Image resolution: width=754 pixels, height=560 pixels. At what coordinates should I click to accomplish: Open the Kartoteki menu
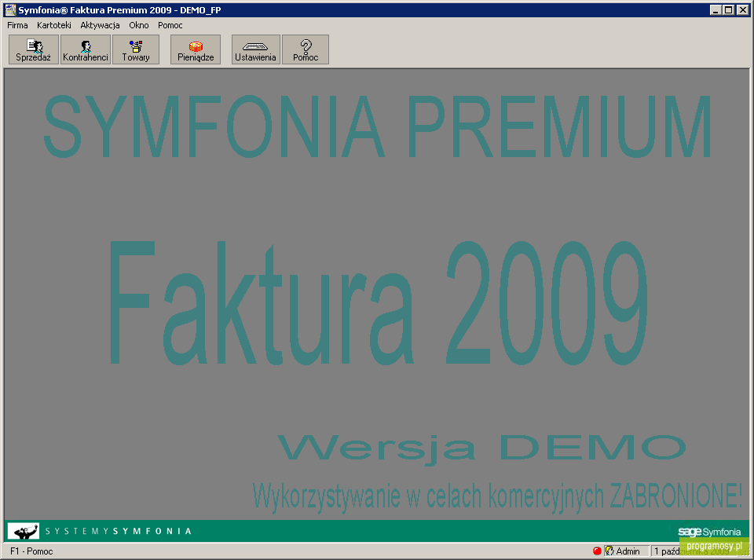coord(54,25)
